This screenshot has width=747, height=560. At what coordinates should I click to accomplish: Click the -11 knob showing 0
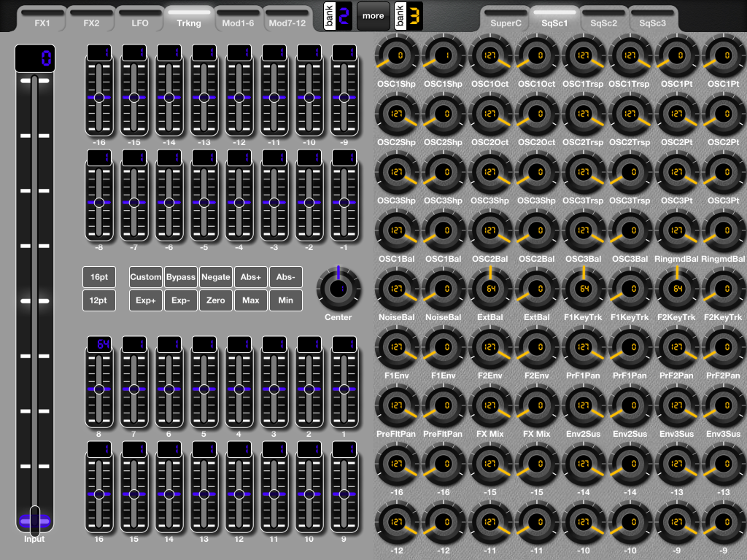click(x=536, y=522)
